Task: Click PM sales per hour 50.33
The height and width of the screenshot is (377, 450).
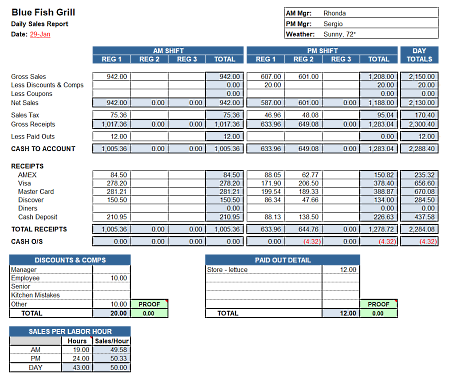Action: coord(112,359)
